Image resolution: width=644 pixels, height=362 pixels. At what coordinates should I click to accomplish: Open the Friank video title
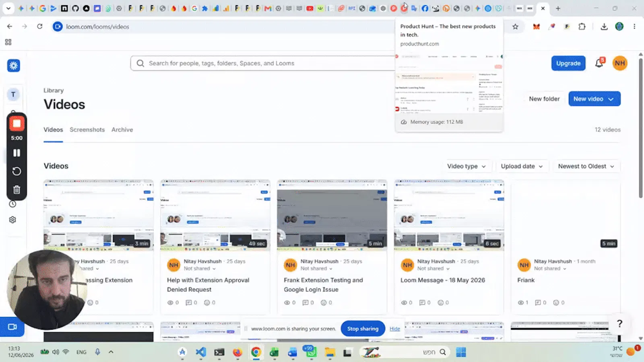coord(526,280)
